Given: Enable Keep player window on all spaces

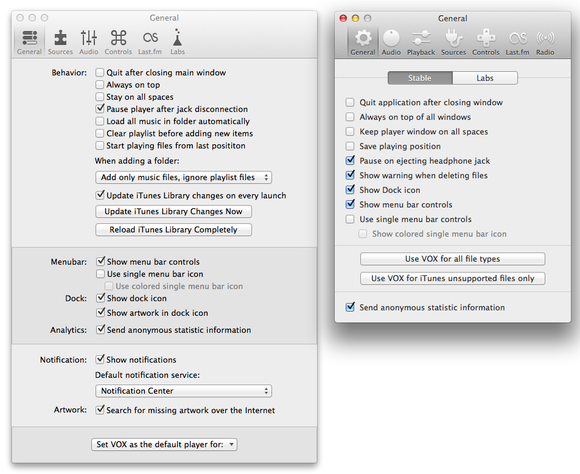Looking at the screenshot, I should (x=350, y=132).
